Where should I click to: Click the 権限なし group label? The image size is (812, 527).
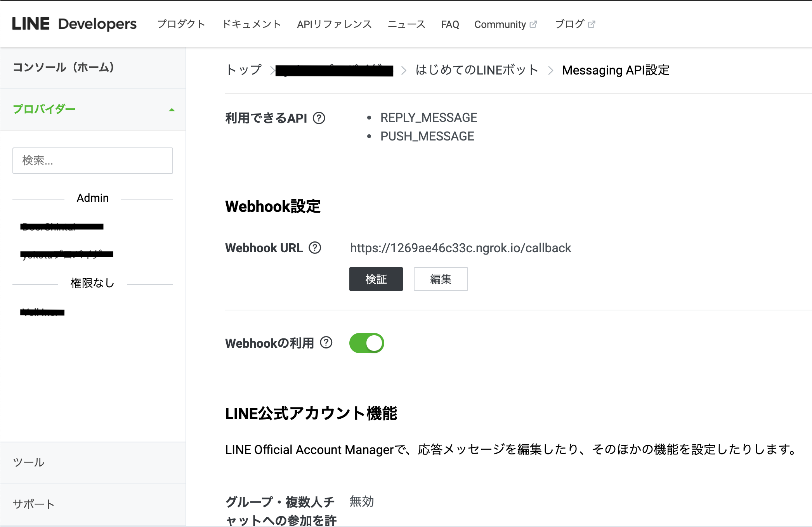[x=92, y=283]
